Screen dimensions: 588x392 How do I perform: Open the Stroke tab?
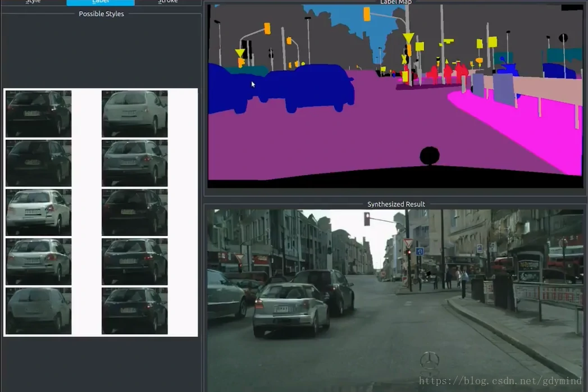pyautogui.click(x=167, y=2)
